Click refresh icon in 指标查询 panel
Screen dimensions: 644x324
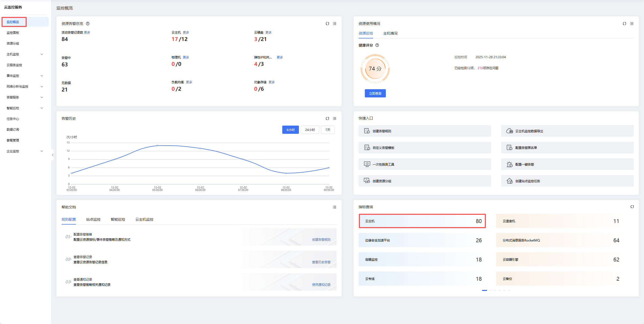tap(632, 207)
